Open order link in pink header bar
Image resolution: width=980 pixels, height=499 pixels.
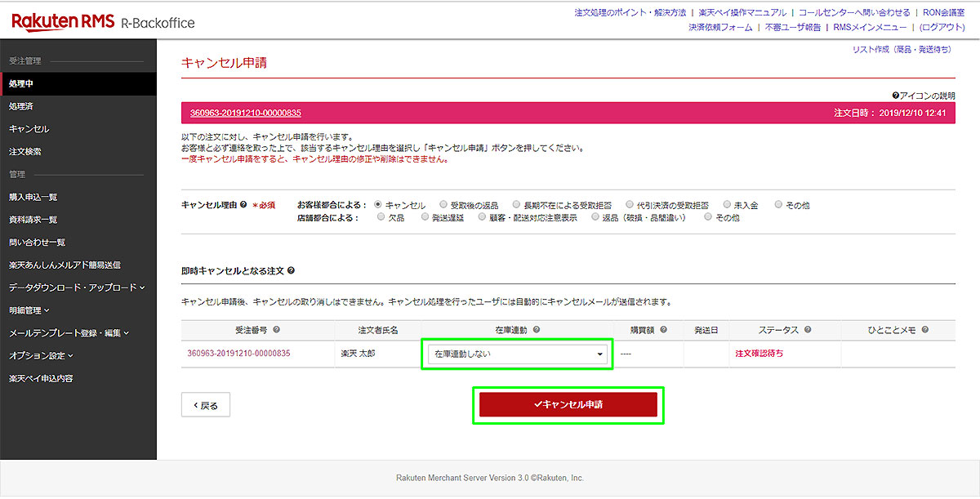tap(246, 113)
